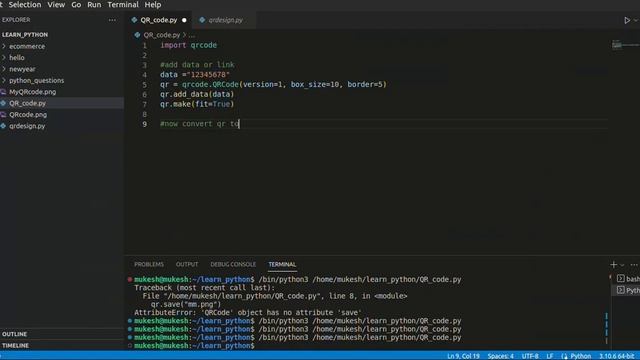Screen dimensions: 640x360
Task: Select the Python terminal instance
Action: click(628, 290)
